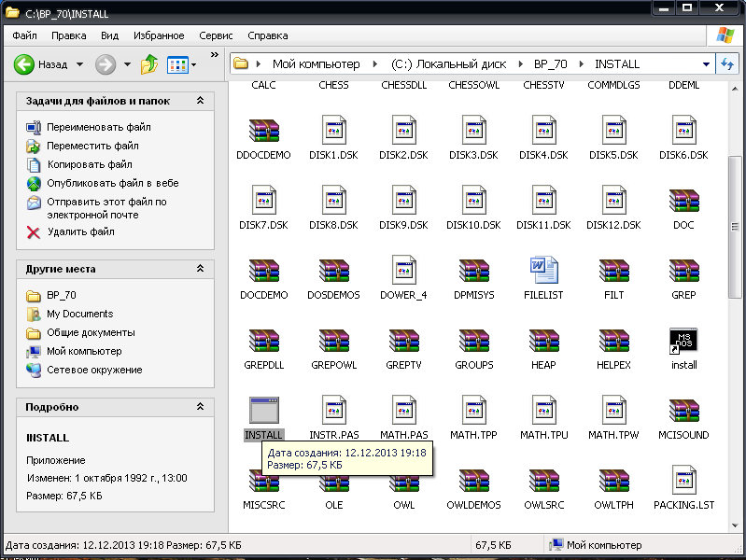Select the DISK1.DSK file icon
This screenshot has width=746, height=560.
(333, 131)
